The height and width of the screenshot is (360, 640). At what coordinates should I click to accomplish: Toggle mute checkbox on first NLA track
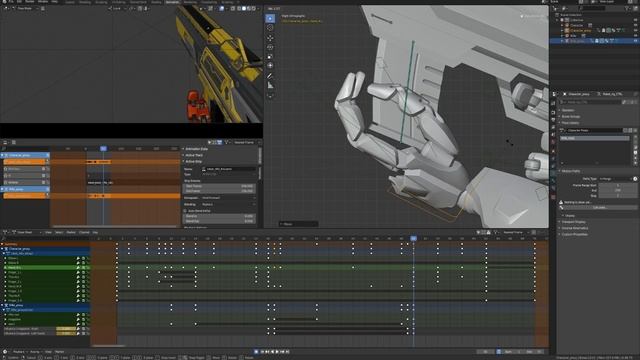(x=43, y=169)
